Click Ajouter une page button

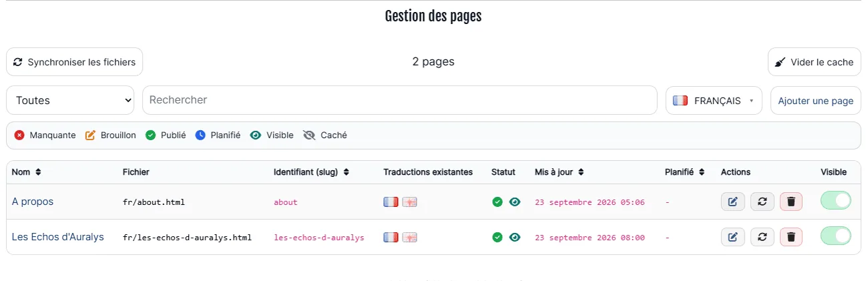(x=815, y=101)
